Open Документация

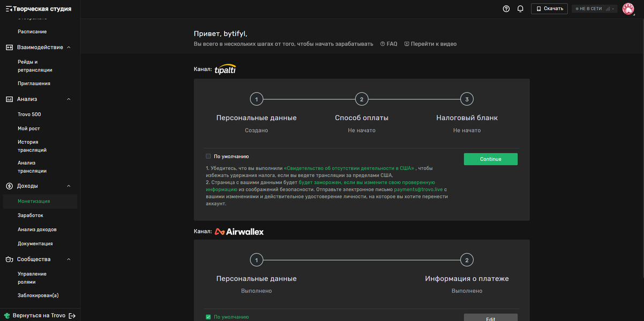coord(35,244)
